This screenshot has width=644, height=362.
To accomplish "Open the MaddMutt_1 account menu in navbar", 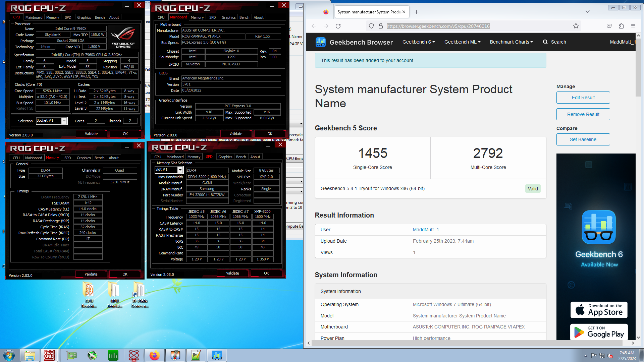I will click(x=623, y=42).
